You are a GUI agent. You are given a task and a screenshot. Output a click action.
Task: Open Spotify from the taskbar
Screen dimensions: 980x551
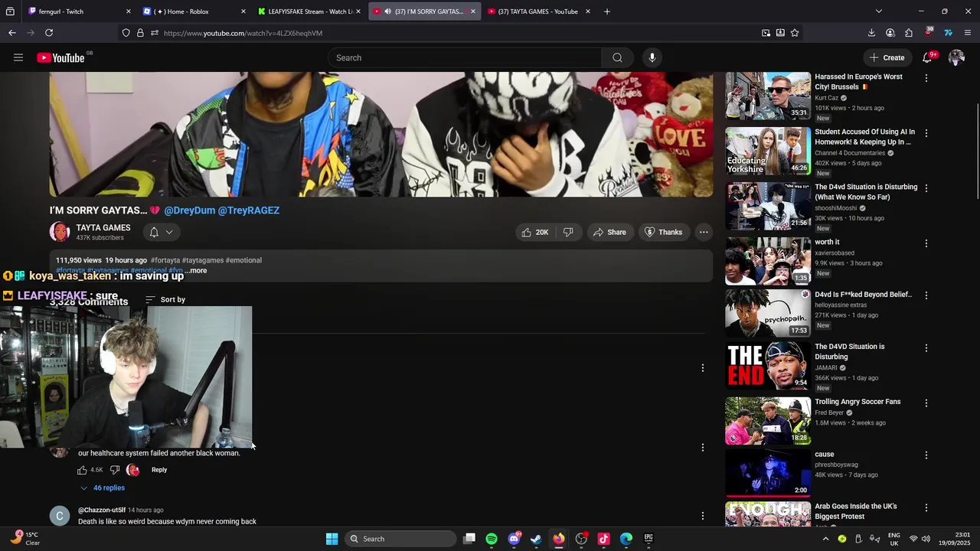492,539
